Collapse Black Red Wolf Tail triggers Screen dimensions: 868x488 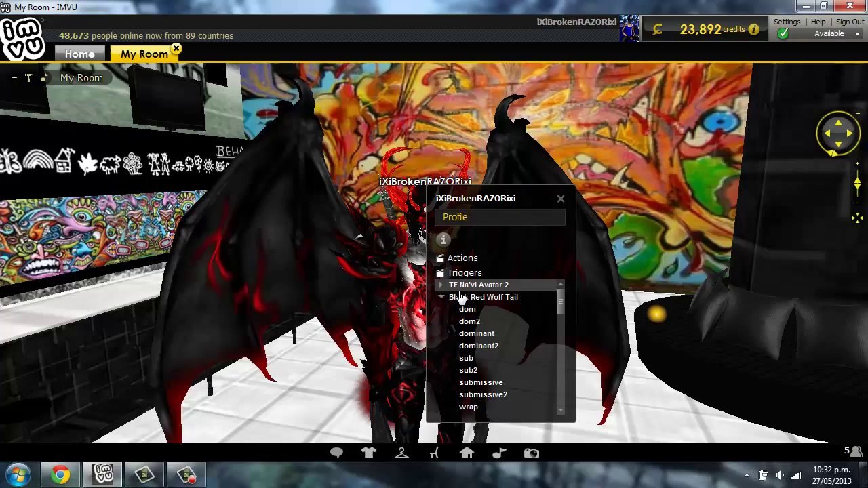click(x=441, y=297)
